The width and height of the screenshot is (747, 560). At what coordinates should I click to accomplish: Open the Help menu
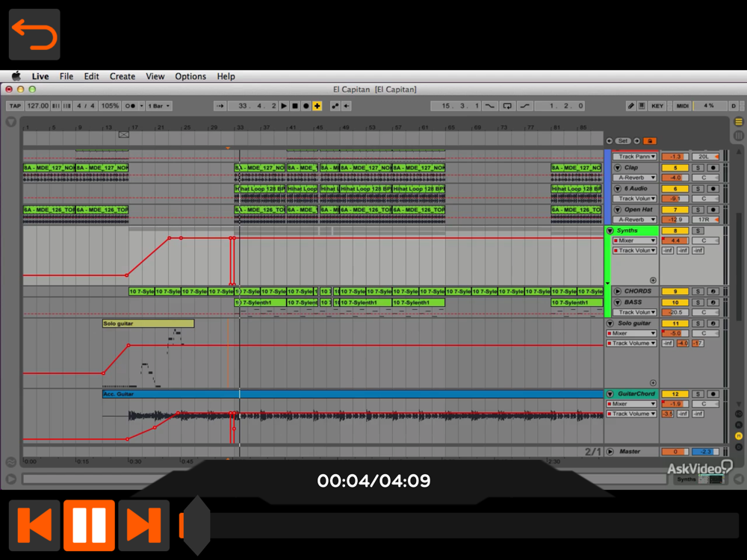click(x=226, y=76)
